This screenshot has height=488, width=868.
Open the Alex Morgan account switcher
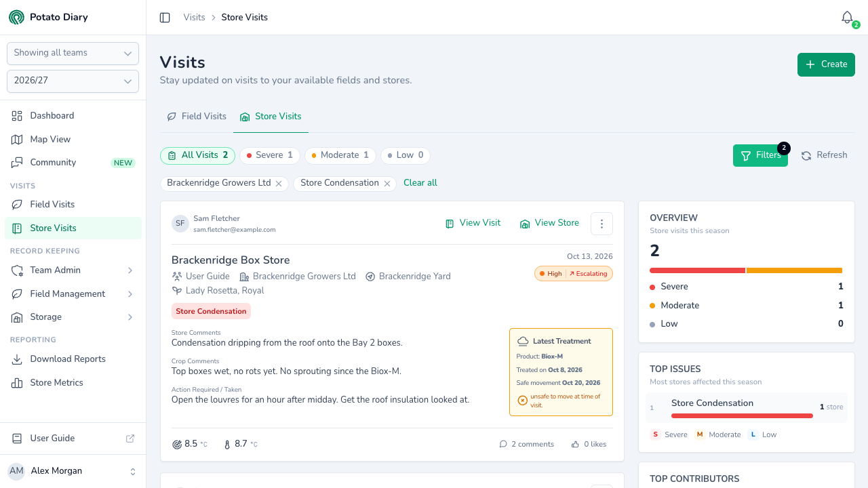click(73, 471)
